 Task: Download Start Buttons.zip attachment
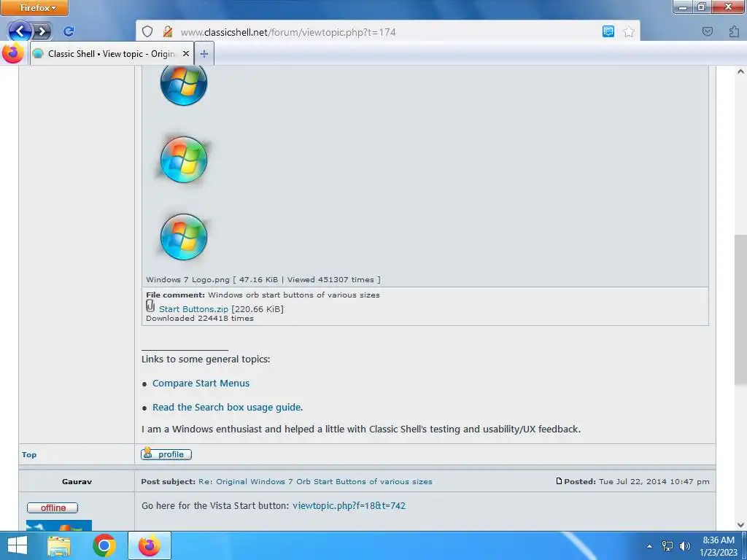(x=193, y=309)
